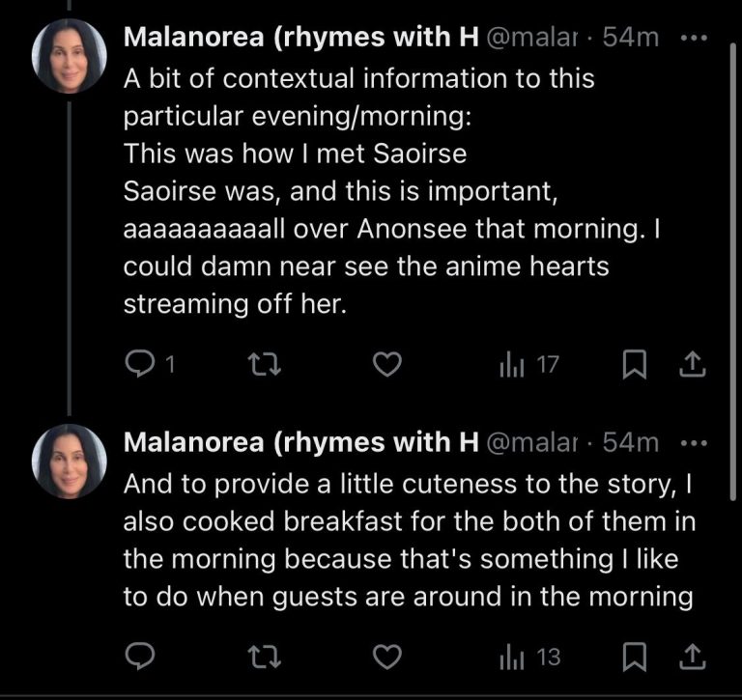The width and height of the screenshot is (742, 700).
Task: Like the tweet mentioning anime hearts
Action: coord(387,364)
